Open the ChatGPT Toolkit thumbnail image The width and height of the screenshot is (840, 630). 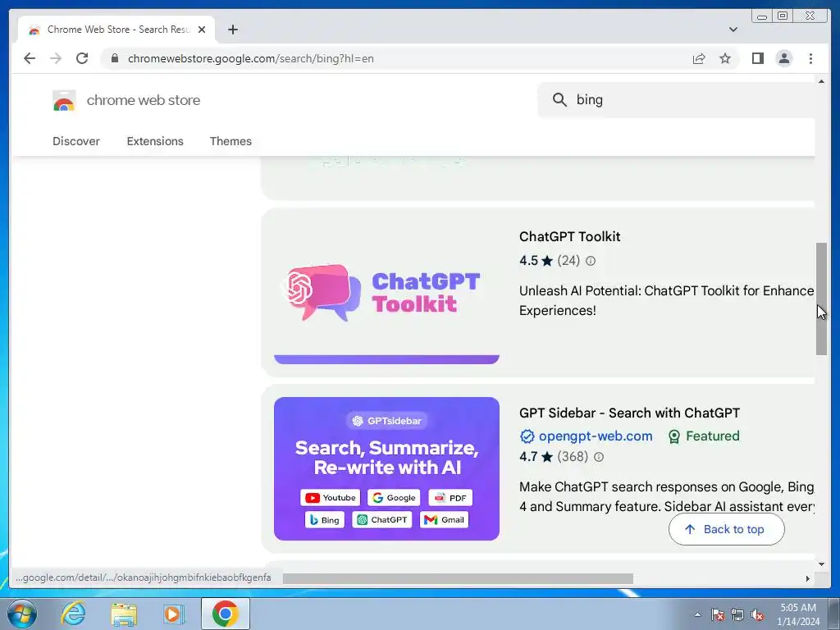point(386,293)
